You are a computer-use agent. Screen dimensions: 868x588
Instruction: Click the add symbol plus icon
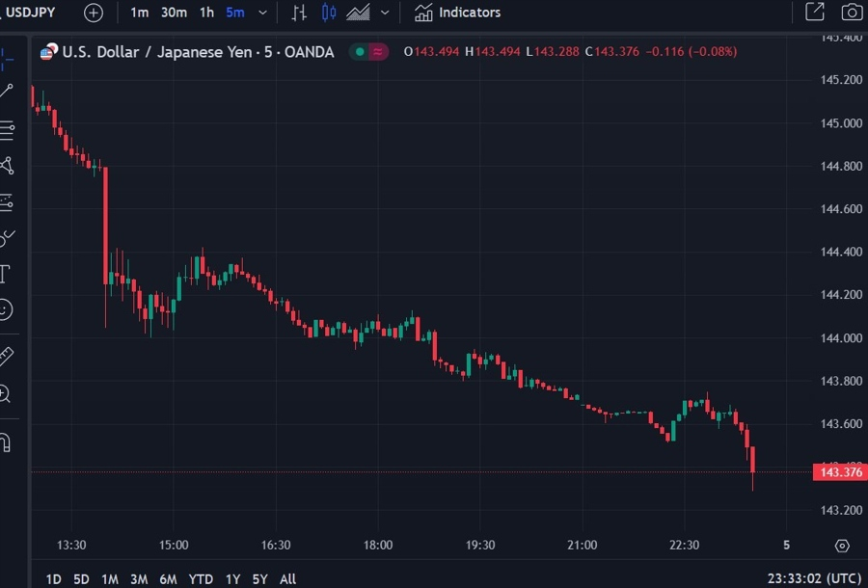click(x=93, y=13)
